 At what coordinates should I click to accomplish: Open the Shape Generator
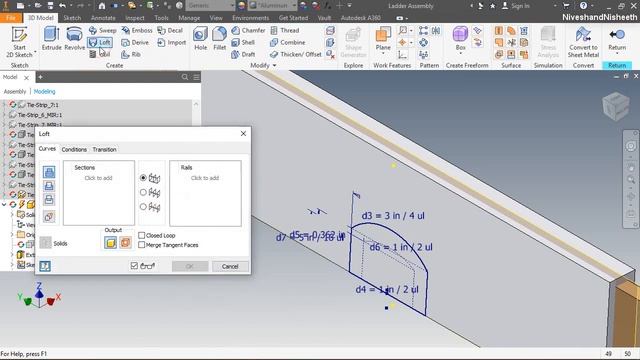[x=353, y=43]
